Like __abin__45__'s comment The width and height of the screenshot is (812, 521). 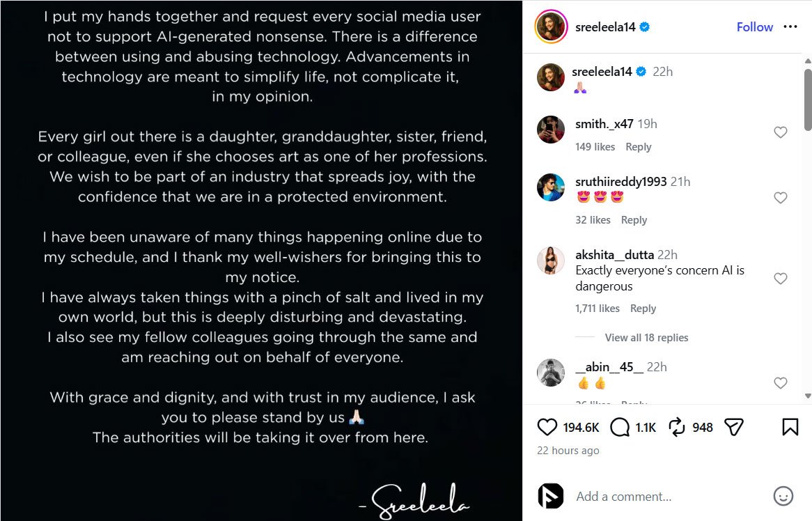pyautogui.click(x=781, y=383)
